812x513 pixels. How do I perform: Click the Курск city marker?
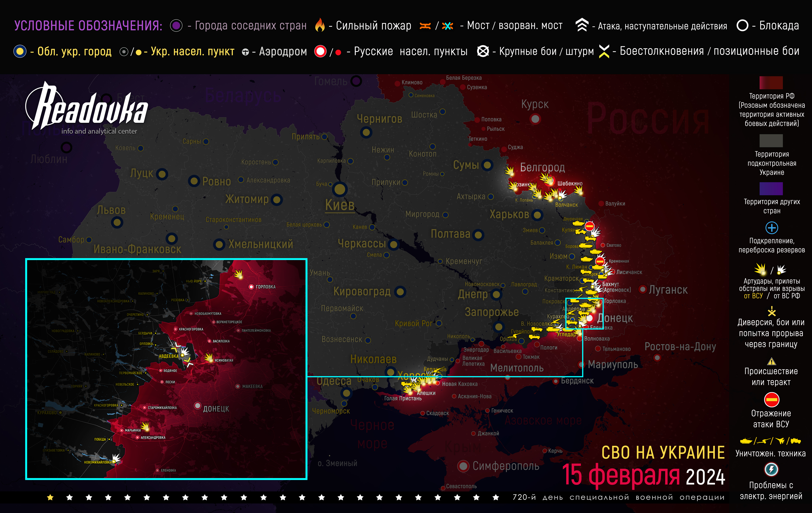point(535,119)
